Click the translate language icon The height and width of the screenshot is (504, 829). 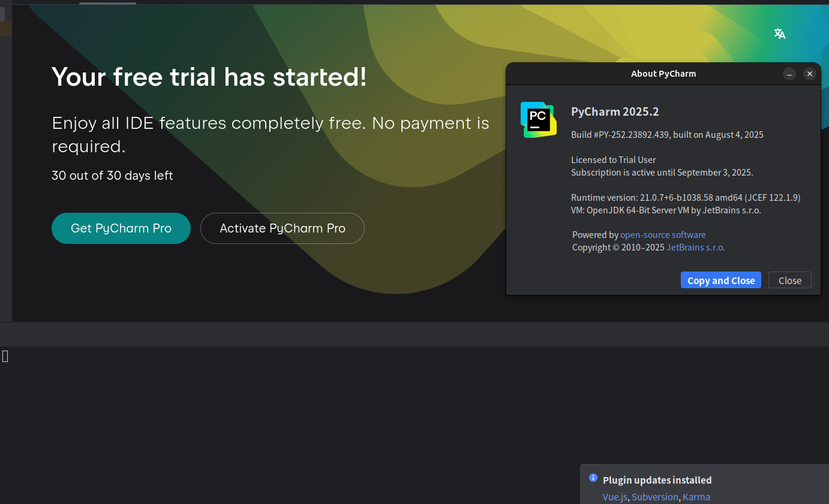coord(780,34)
